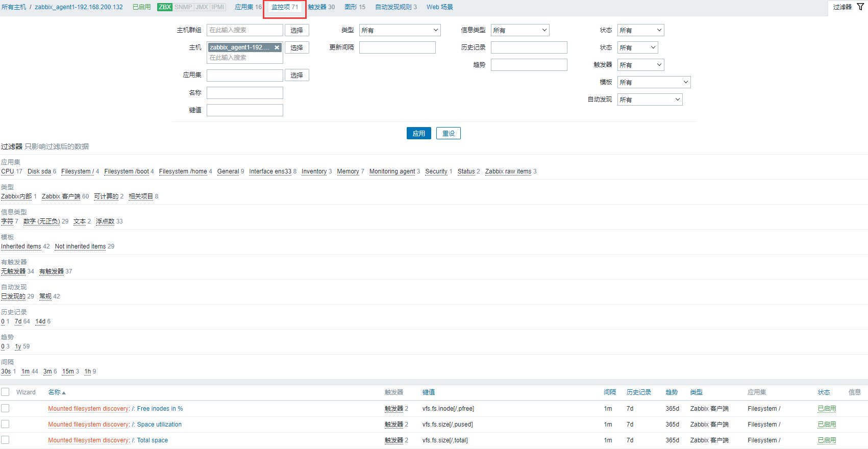Sort by the 键值 column header
Image resolution: width=868 pixels, height=449 pixels.
(429, 392)
